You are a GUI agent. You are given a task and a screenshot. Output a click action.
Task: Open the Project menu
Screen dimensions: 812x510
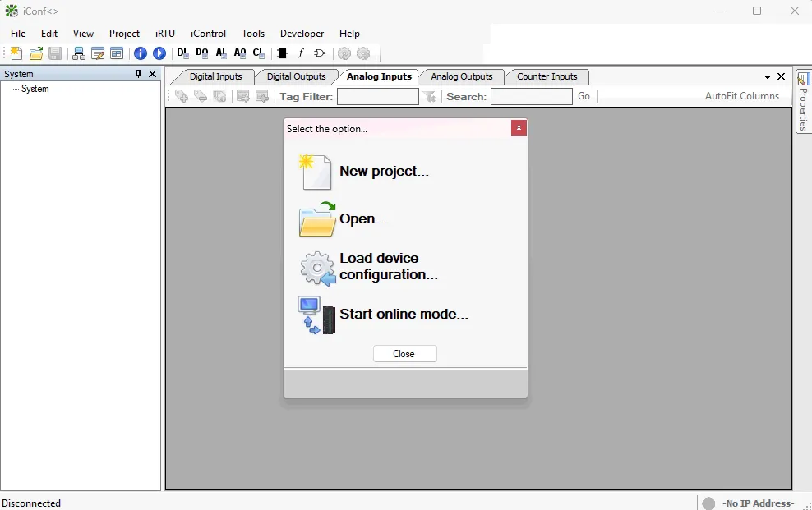(124, 34)
